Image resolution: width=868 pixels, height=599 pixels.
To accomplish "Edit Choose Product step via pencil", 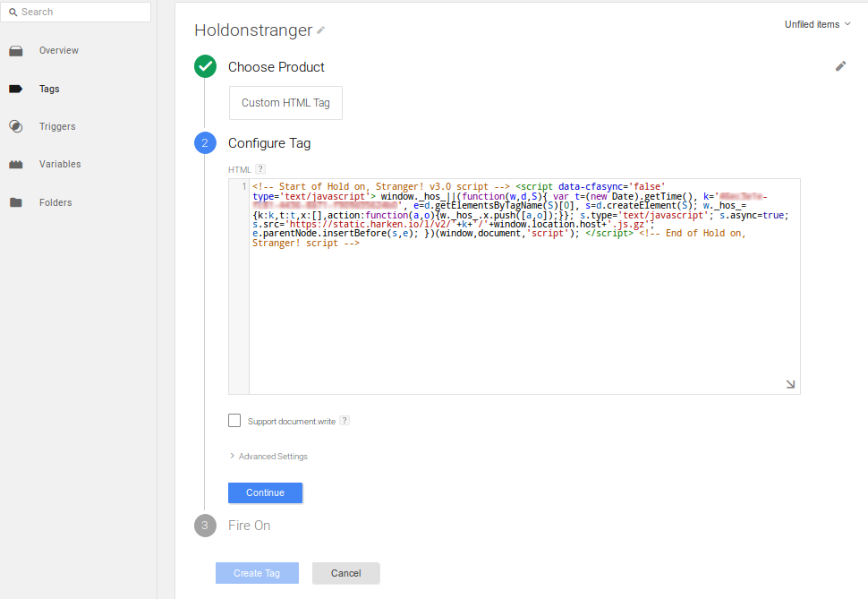I will [x=841, y=66].
